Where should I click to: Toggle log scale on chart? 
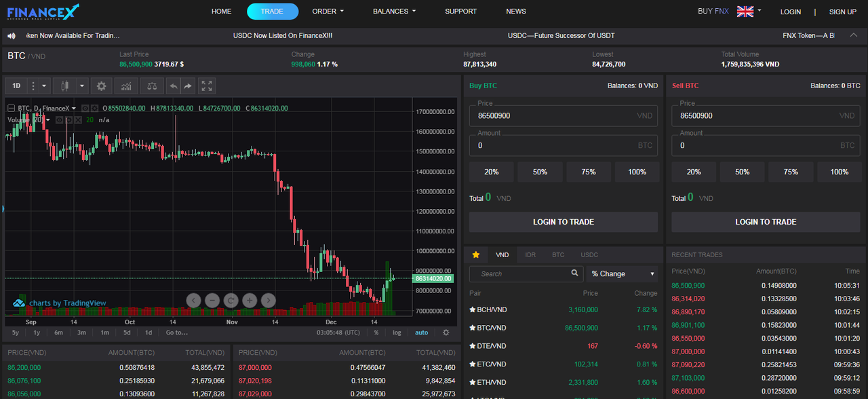pos(397,332)
